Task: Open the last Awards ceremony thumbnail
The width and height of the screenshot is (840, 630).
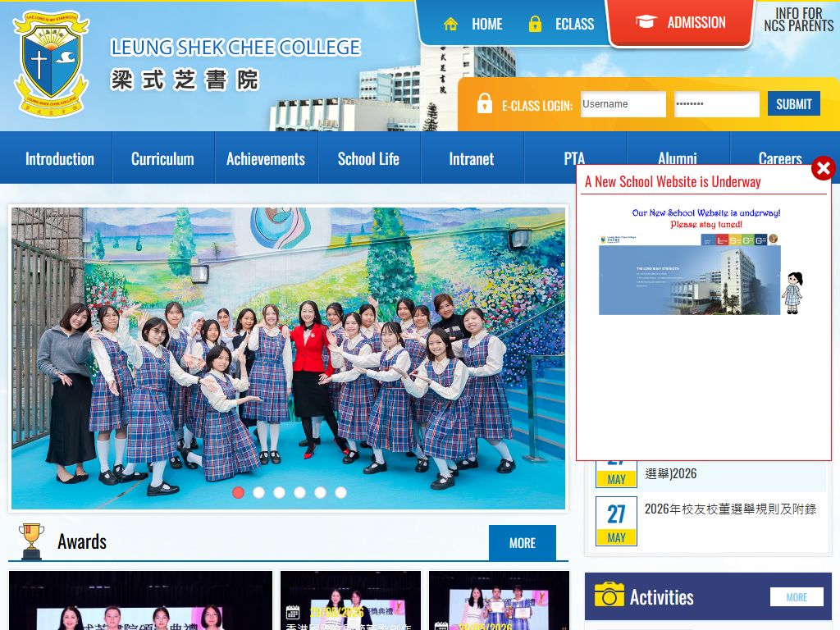Action: 500,600
